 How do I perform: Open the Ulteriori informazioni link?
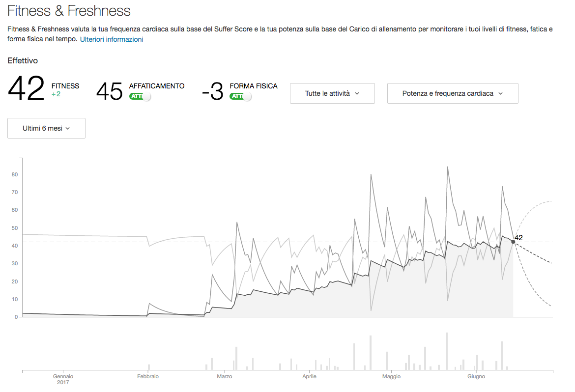[x=112, y=39]
